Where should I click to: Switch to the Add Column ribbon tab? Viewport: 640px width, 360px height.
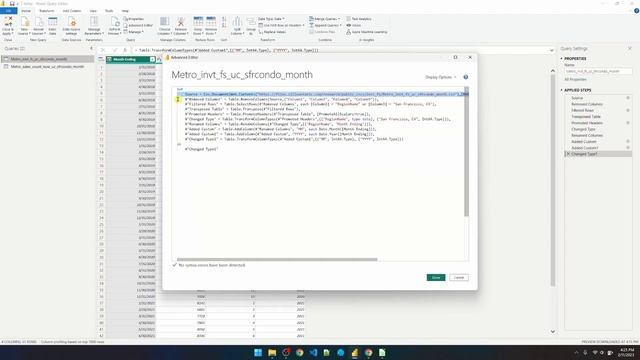71,11
